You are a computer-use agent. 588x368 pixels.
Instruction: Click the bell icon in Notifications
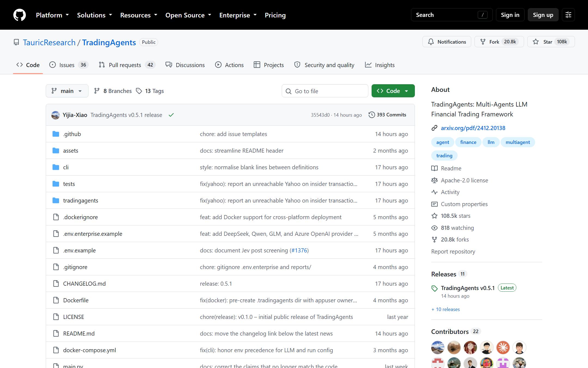point(431,42)
